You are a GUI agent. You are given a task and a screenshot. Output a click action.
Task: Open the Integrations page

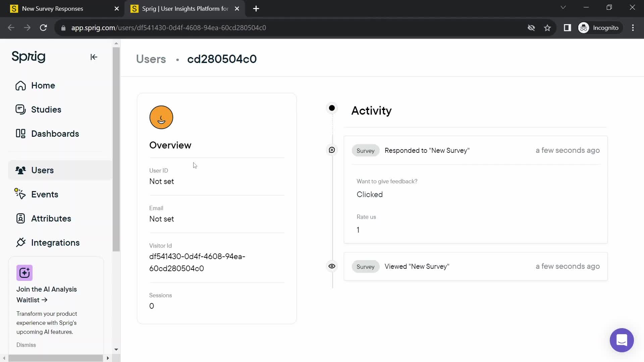(x=55, y=243)
